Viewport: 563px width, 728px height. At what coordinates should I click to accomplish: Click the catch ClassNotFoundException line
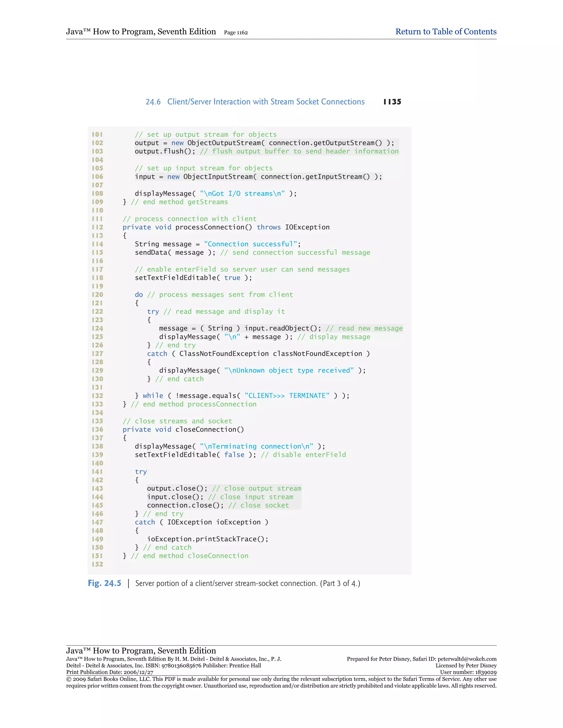pyautogui.click(x=258, y=354)
